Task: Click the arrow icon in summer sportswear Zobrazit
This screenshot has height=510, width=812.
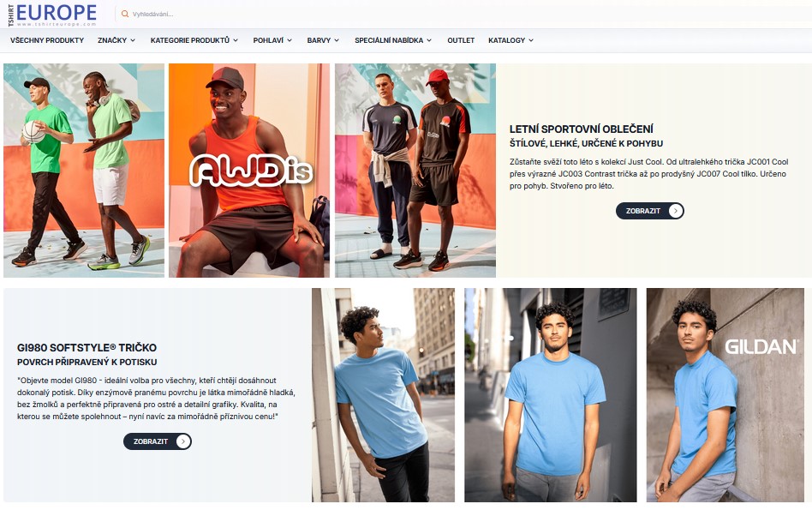Action: pos(675,211)
